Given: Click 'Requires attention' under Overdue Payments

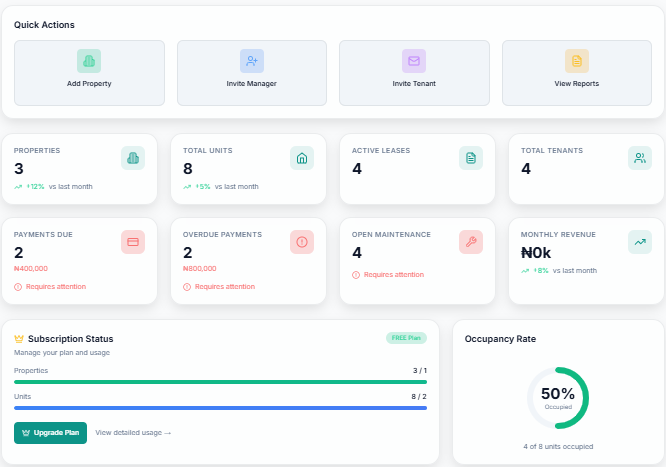Looking at the screenshot, I should [x=225, y=287].
